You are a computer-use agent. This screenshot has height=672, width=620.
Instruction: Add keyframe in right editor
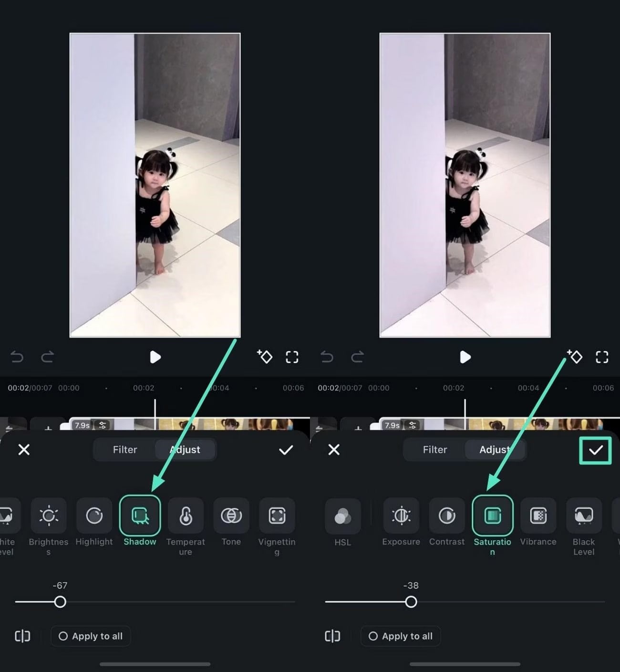click(575, 357)
